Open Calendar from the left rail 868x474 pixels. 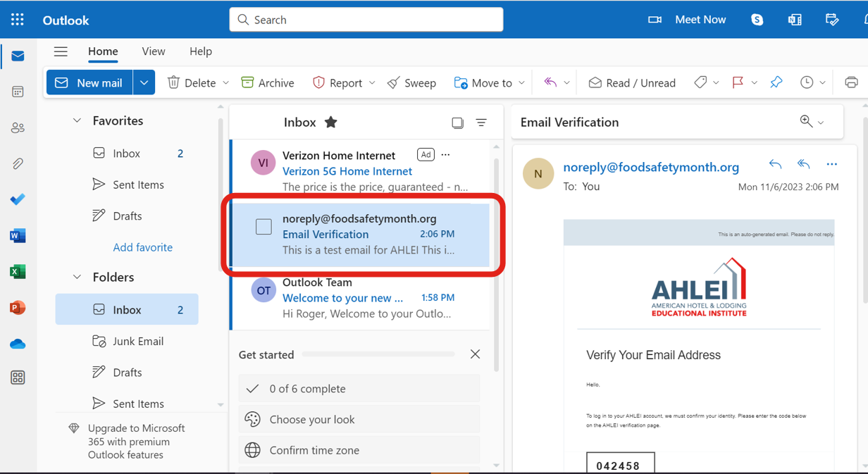18,92
